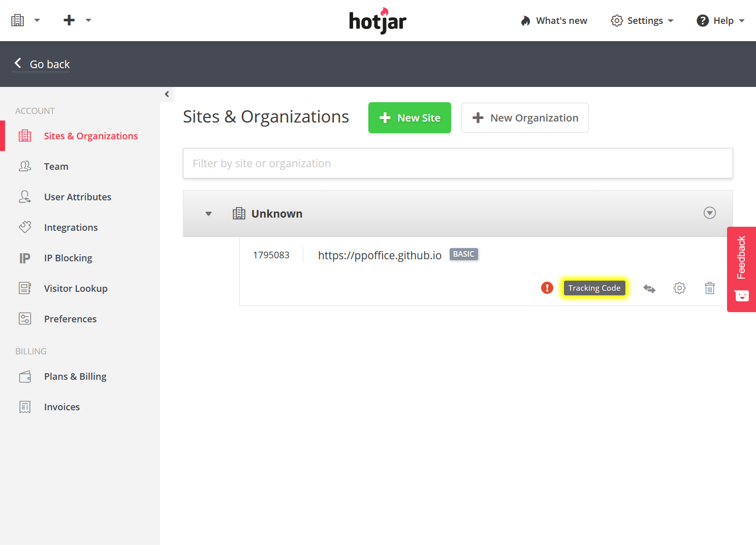Click the site ID 1795083
The width and height of the screenshot is (756, 545).
click(271, 255)
